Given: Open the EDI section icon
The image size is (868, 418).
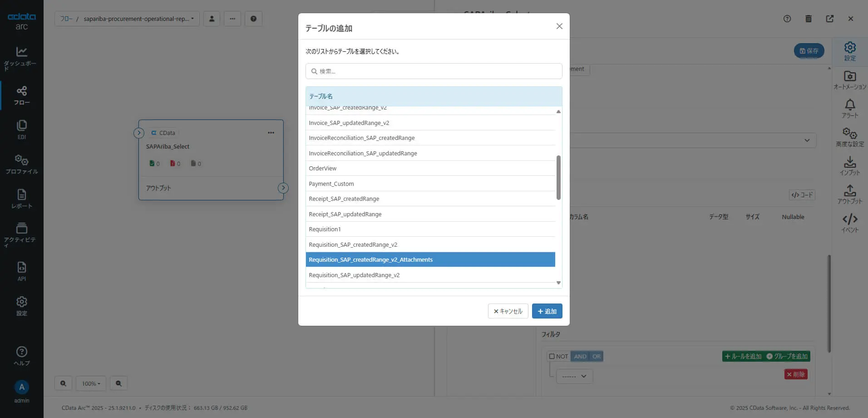Looking at the screenshot, I should [x=21, y=125].
